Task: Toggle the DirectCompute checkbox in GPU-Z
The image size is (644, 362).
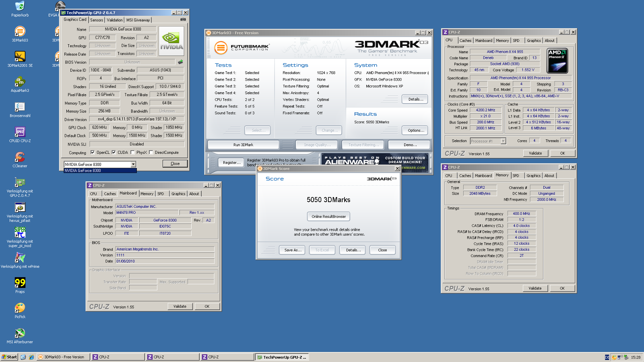Action: tap(151, 153)
